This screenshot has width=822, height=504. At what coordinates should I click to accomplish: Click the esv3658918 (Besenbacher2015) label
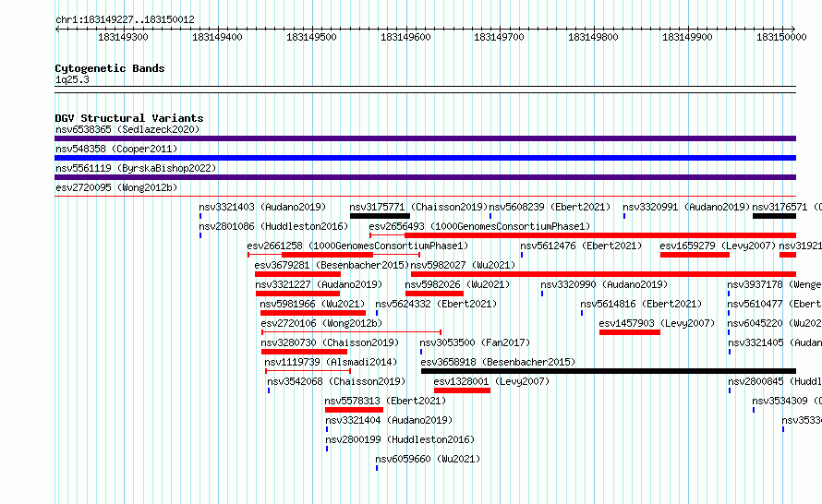(498, 362)
